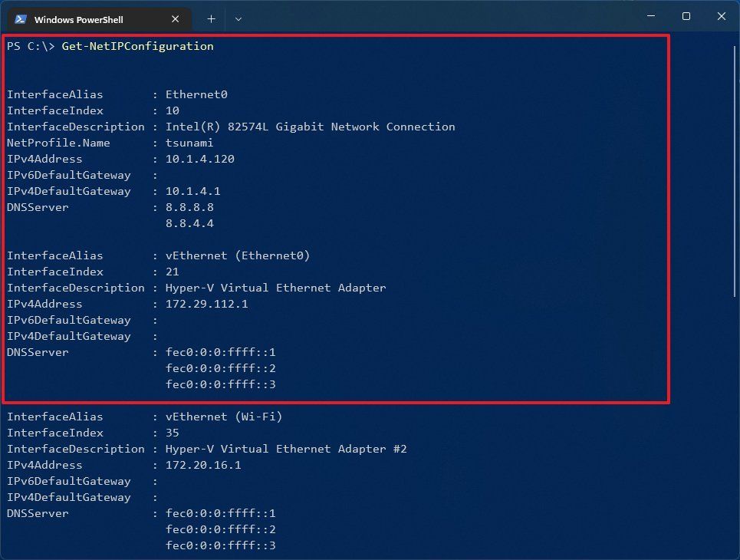740x560 pixels.
Task: Select the Ethernet0 interface alias text
Action: [x=196, y=94]
